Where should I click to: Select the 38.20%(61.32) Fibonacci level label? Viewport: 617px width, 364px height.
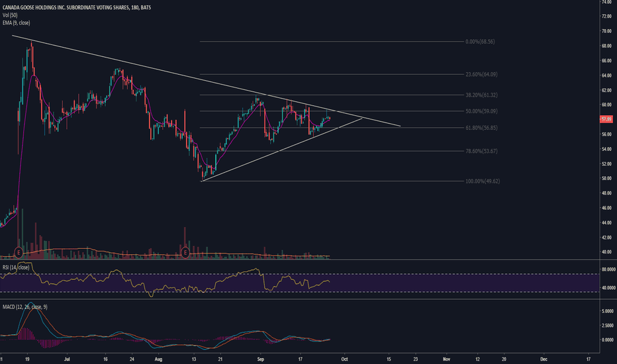481,95
